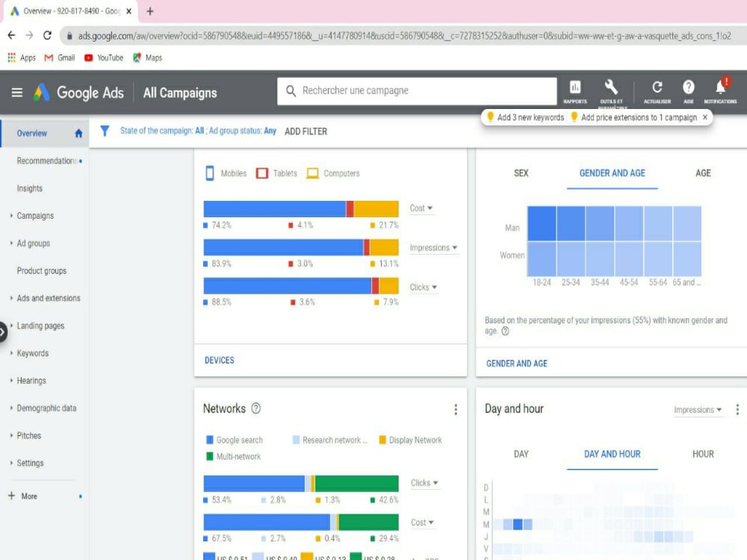
Task: Open the Clicks dropdown in Networks card
Action: [x=424, y=483]
